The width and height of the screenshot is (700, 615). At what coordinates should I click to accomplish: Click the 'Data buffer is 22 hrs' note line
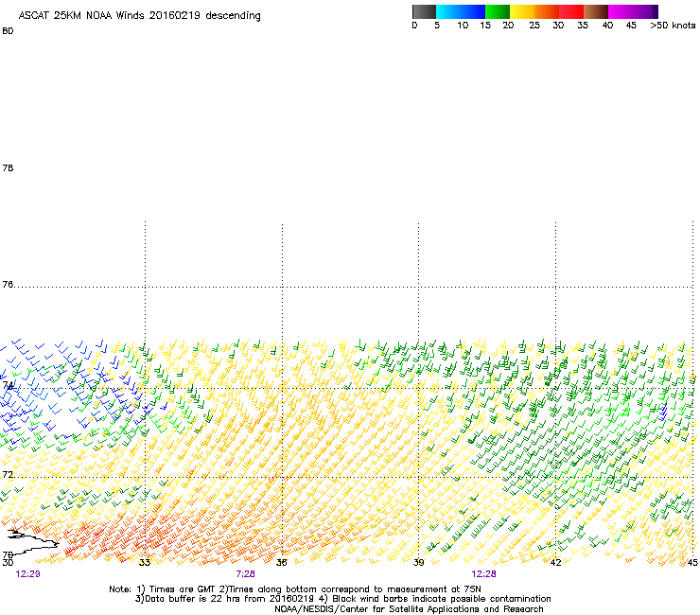(342, 599)
